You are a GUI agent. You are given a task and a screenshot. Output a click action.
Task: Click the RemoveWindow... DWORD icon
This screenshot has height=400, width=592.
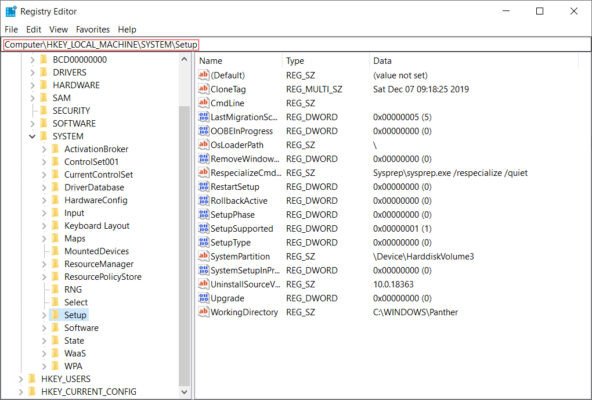pos(204,159)
